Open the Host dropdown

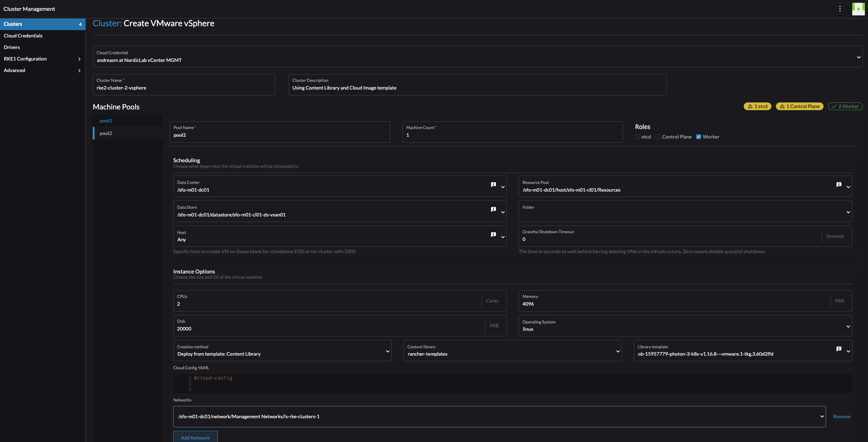tap(340, 236)
